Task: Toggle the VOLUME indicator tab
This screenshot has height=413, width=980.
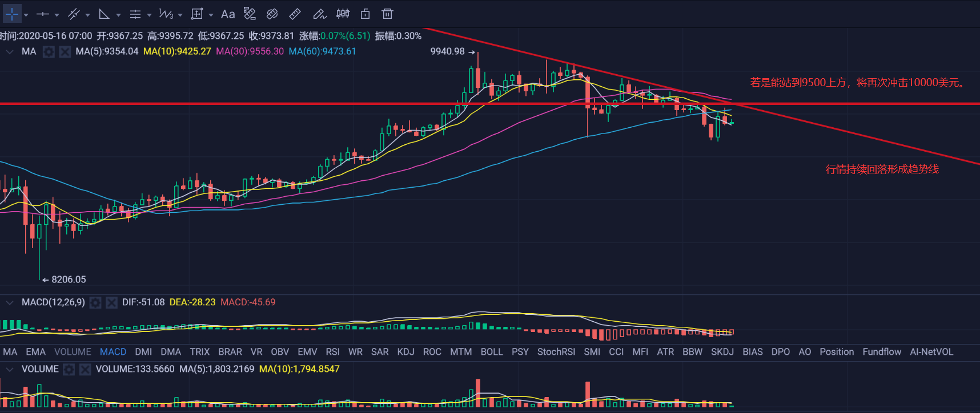Action: point(73,352)
